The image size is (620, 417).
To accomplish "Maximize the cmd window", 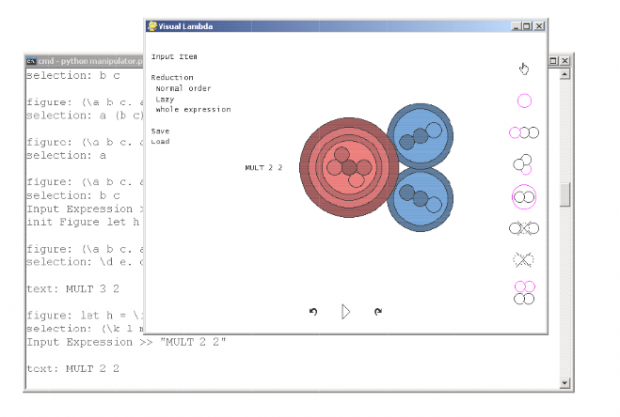I will pos(553,60).
